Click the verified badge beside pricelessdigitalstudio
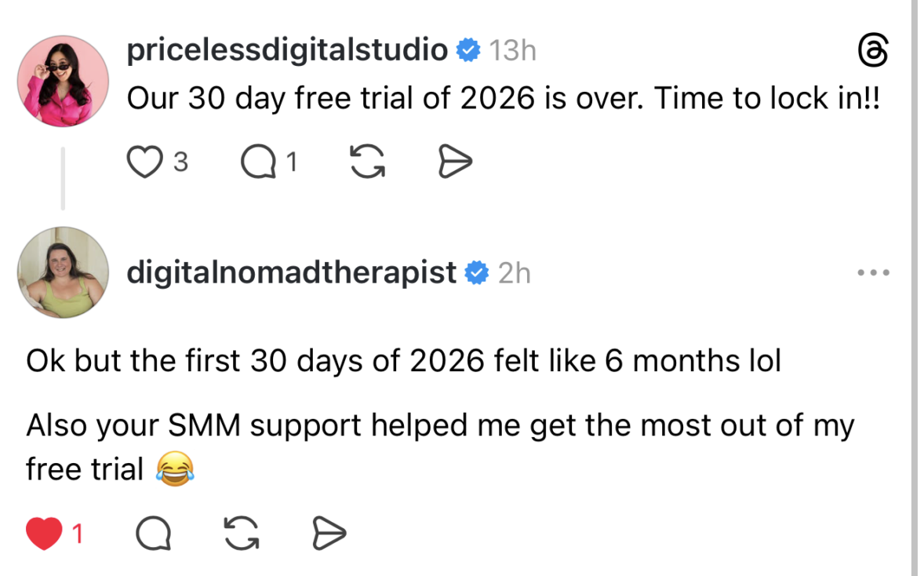This screenshot has width=924, height=576. (468, 51)
